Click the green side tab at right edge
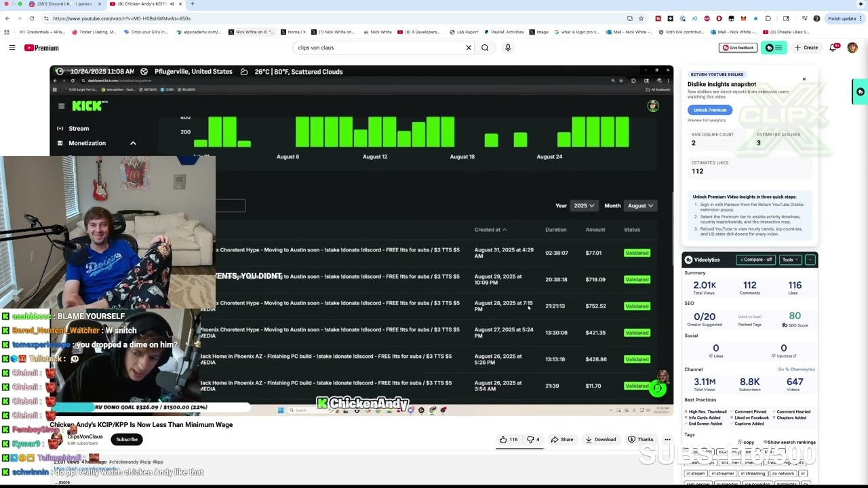Screen dimensions: 868x488 860,91
